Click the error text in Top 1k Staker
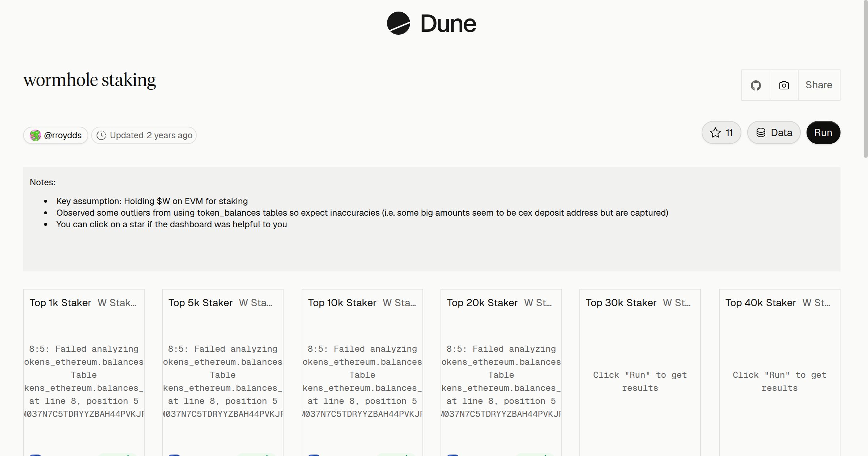The height and width of the screenshot is (456, 868). click(x=84, y=381)
